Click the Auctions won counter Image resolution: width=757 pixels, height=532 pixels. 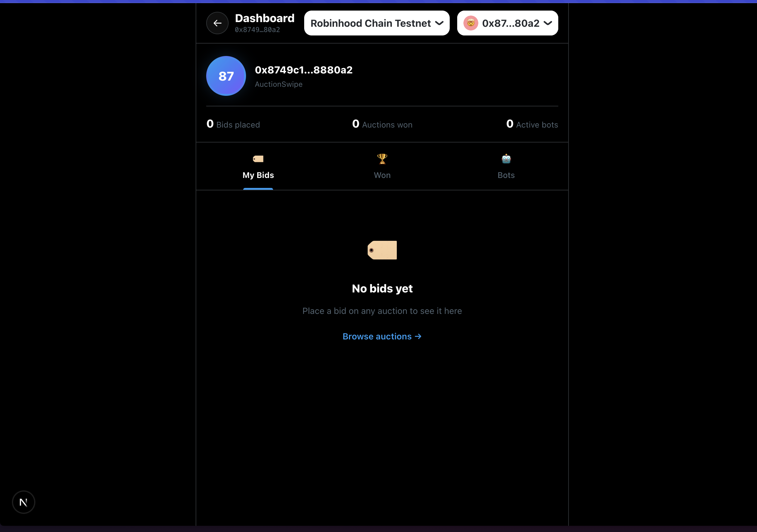tap(382, 124)
